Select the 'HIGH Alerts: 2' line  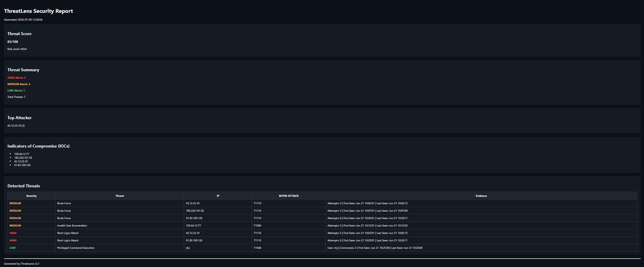[x=17, y=78]
